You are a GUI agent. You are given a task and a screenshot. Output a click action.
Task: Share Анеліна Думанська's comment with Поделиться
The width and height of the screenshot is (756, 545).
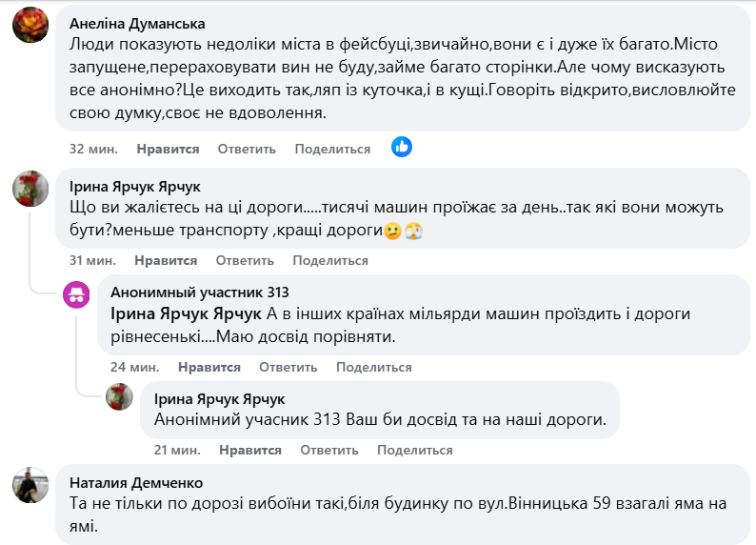point(332,150)
